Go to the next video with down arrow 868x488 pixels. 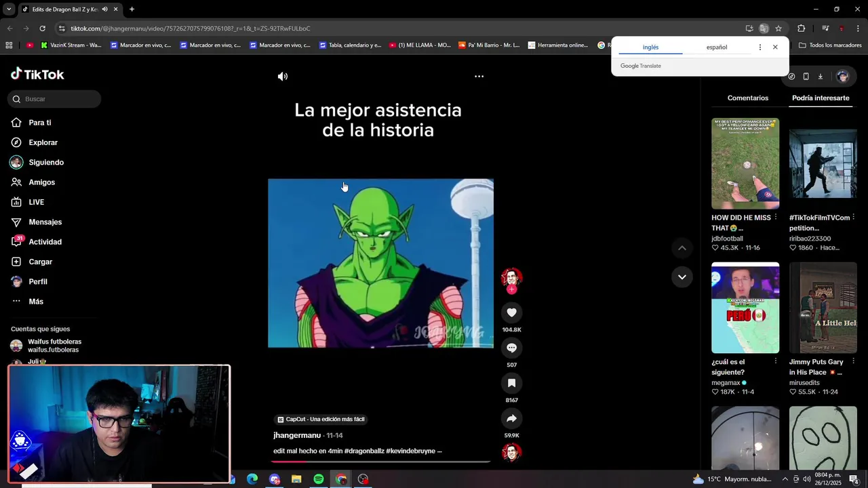pos(682,277)
